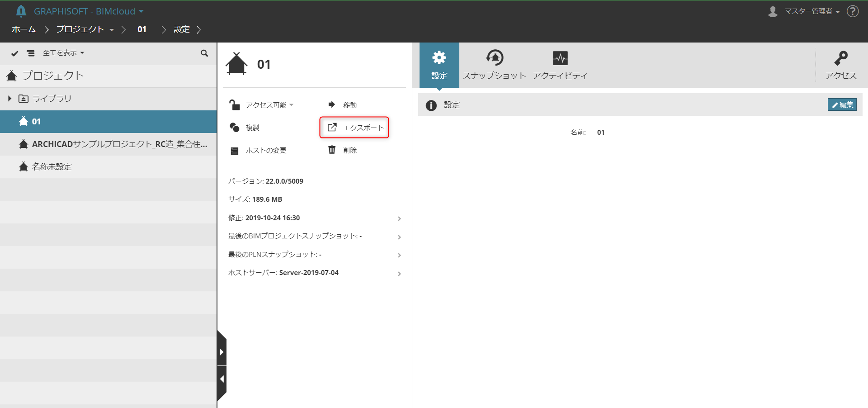Click the エクスポート export button
868x408 pixels.
click(354, 128)
